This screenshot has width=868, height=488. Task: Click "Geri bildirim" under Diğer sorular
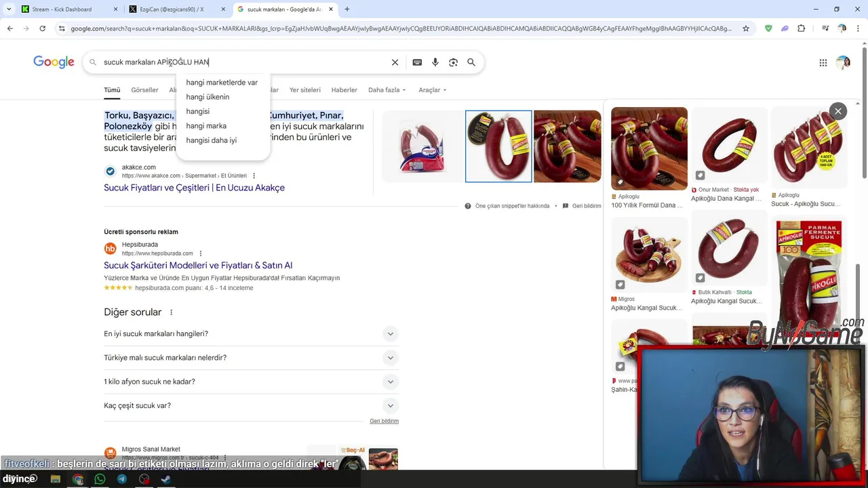pos(384,421)
